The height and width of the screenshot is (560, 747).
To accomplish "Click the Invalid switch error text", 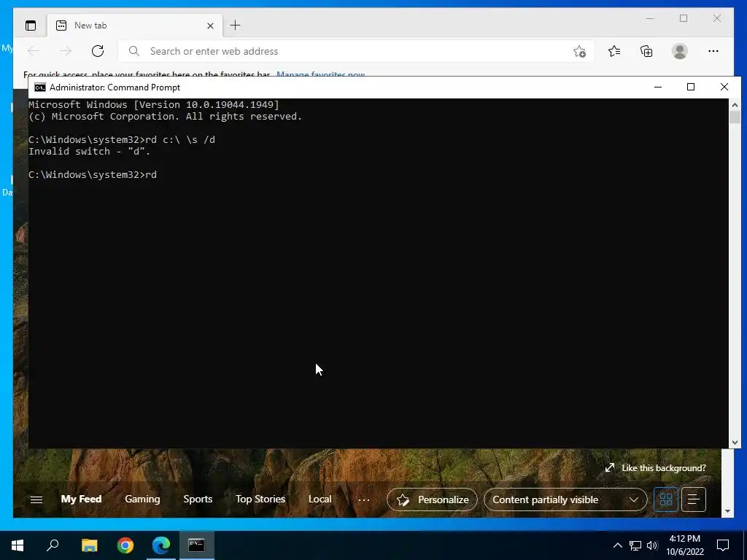I will (x=90, y=152).
